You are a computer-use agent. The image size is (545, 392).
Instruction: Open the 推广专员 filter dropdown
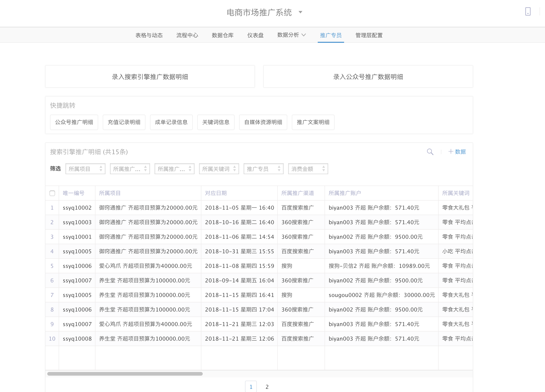[x=263, y=169]
